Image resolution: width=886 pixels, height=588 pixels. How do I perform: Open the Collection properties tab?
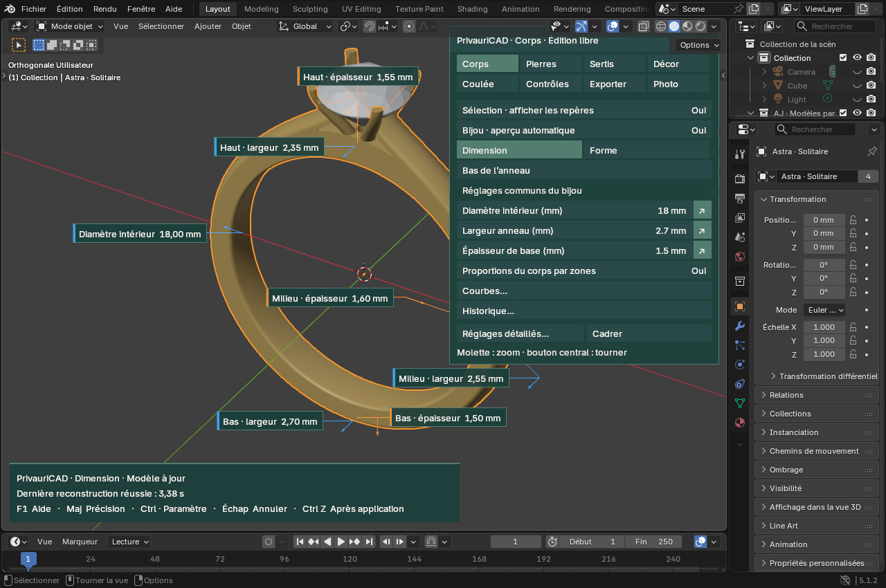coord(740,281)
